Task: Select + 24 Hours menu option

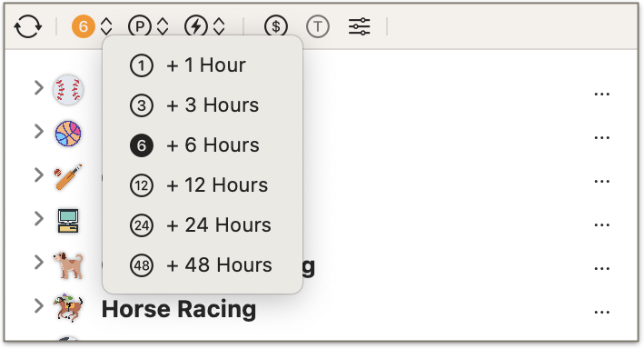Action: 203,224
